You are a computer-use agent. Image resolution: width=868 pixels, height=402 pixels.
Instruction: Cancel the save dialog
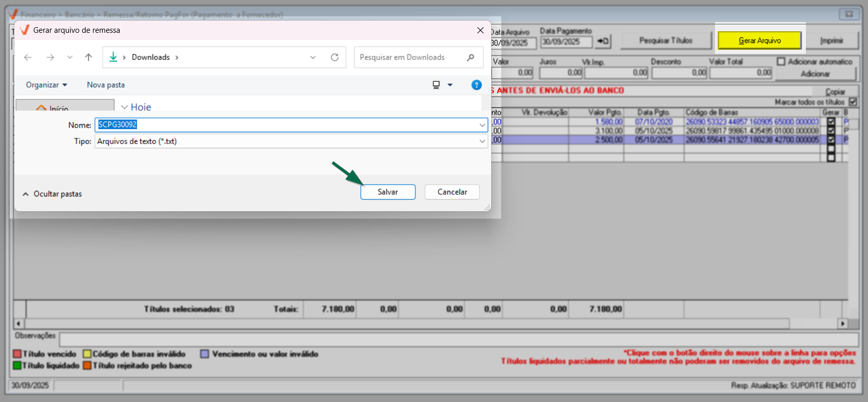[x=452, y=192]
